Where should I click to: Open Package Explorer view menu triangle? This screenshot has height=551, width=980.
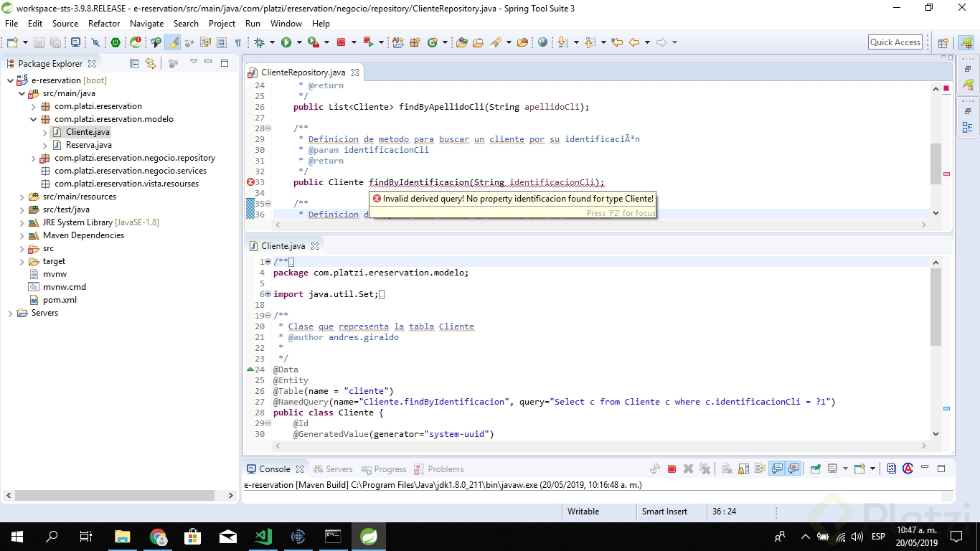(x=193, y=62)
